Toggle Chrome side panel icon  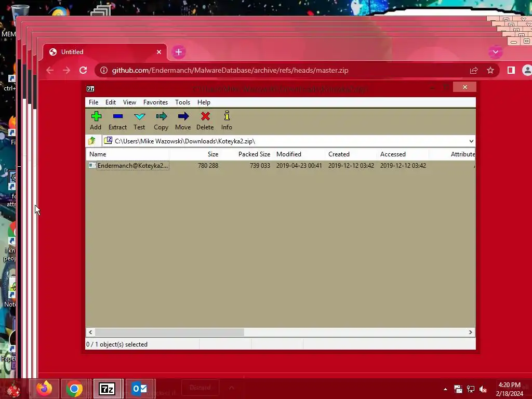tap(511, 70)
